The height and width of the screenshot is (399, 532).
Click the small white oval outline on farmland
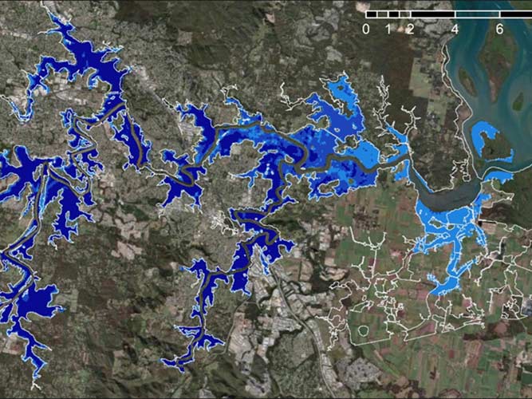click(364, 330)
